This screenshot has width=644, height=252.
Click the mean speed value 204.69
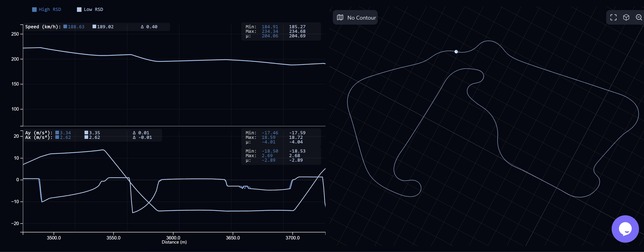tap(297, 36)
